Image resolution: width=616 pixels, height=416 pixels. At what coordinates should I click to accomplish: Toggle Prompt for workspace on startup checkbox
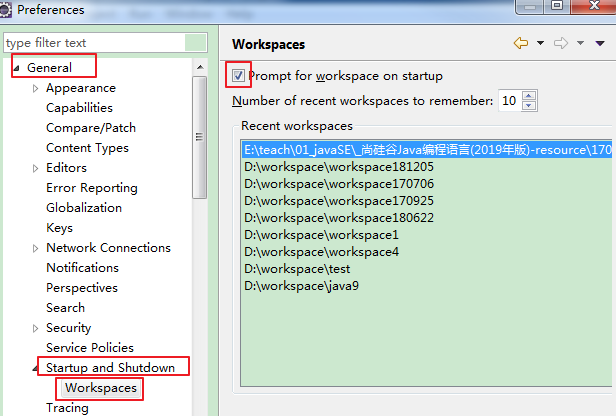point(238,75)
